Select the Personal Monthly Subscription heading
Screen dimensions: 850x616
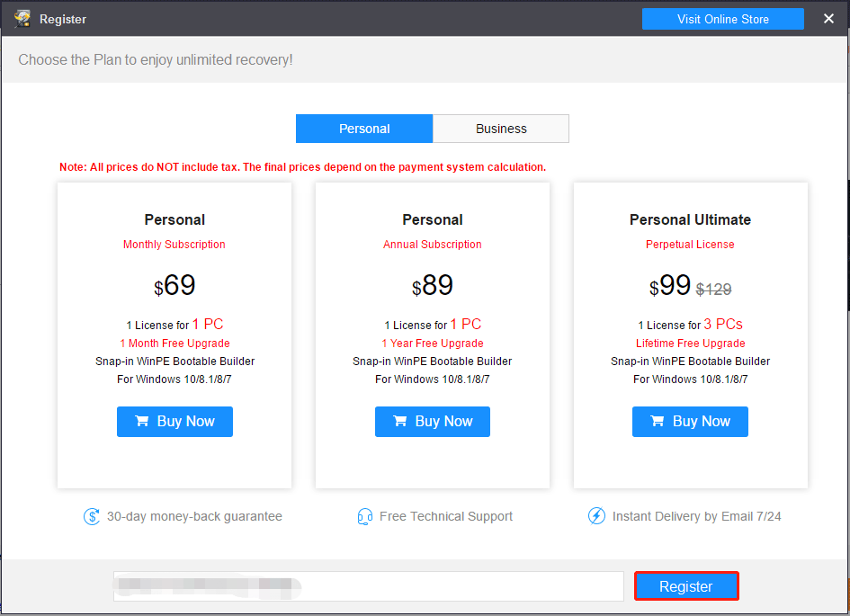point(174,219)
